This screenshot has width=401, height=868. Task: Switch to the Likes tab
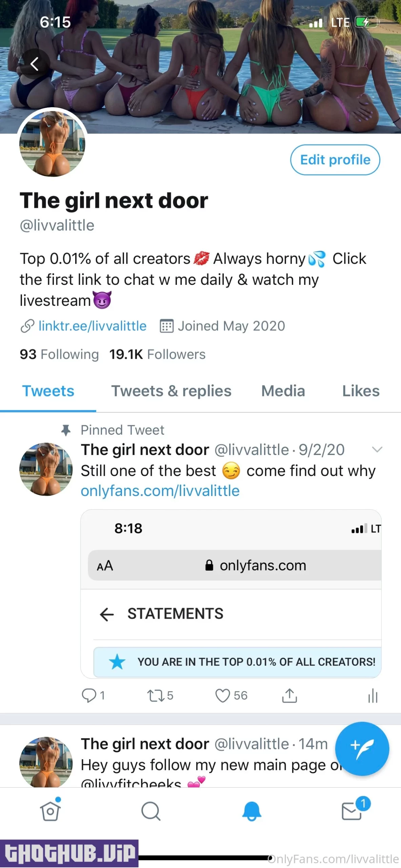361,391
